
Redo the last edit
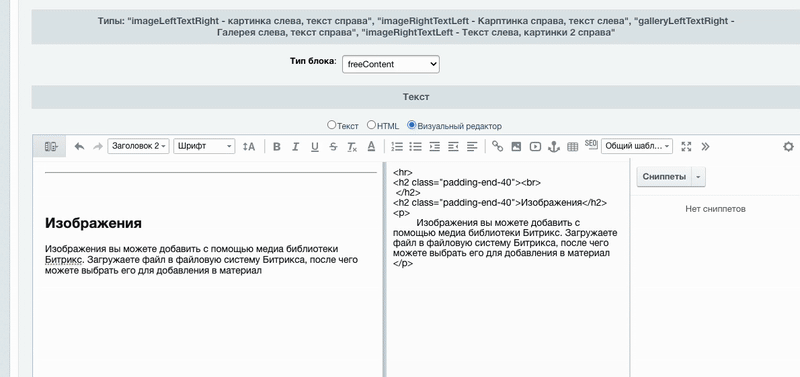click(97, 146)
